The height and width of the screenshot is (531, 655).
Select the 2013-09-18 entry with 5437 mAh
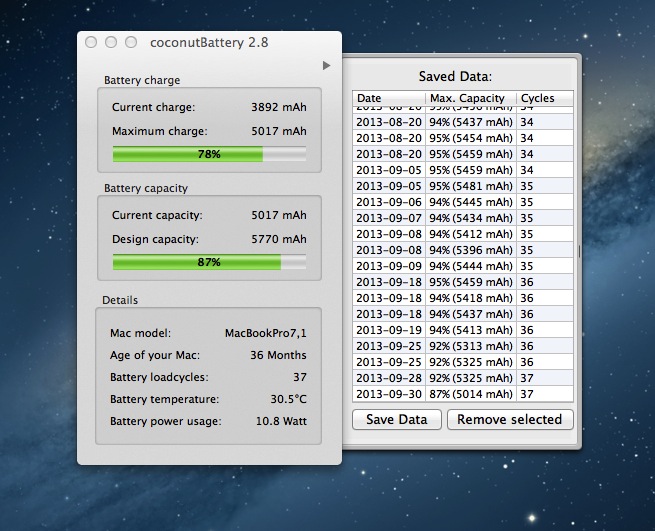click(463, 314)
